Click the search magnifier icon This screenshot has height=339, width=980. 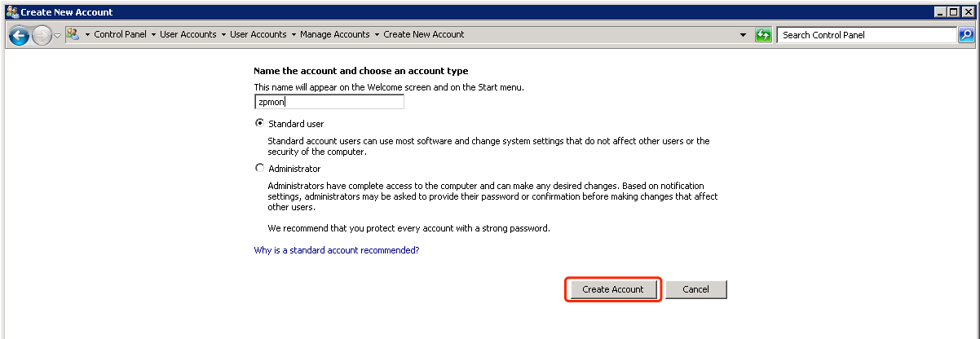click(966, 35)
